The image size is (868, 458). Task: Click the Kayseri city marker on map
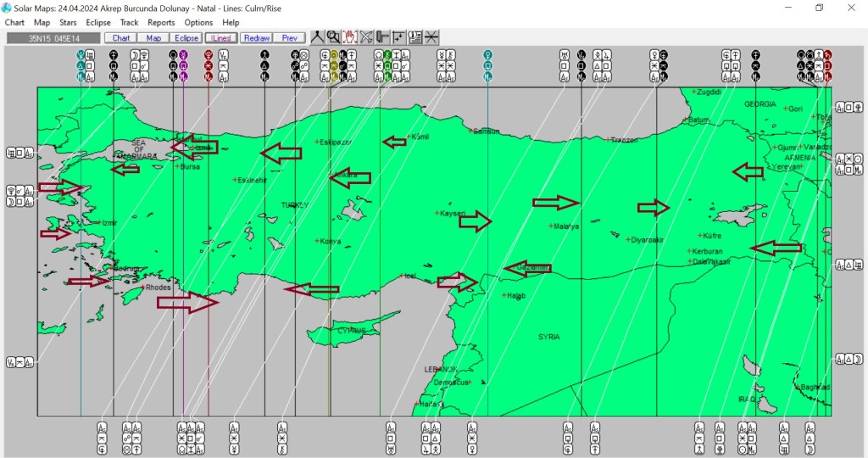click(x=437, y=213)
